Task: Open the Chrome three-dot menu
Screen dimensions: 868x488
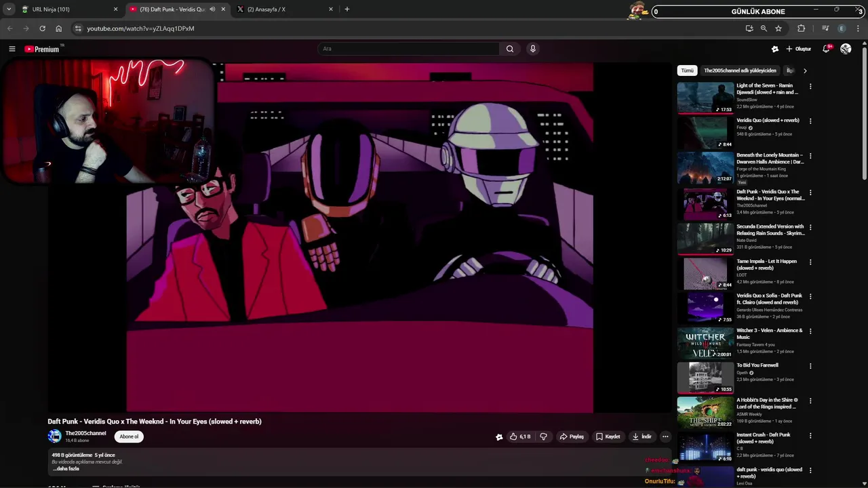Action: tap(859, 28)
